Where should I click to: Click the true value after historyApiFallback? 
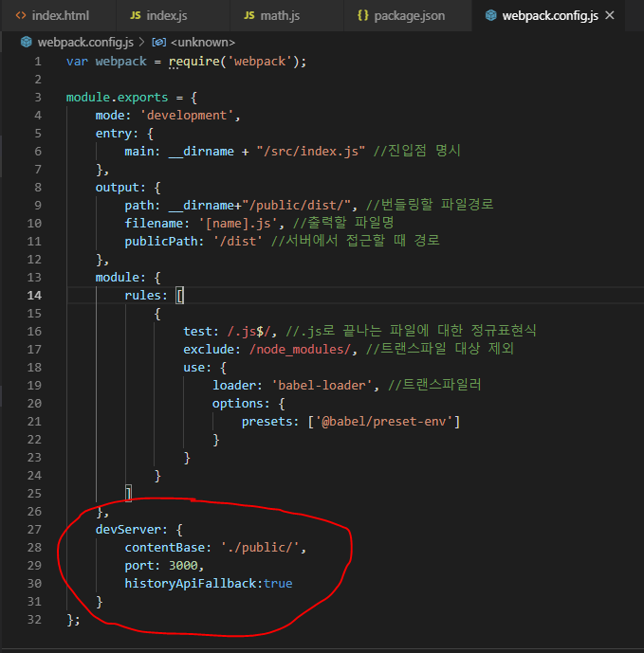278,583
